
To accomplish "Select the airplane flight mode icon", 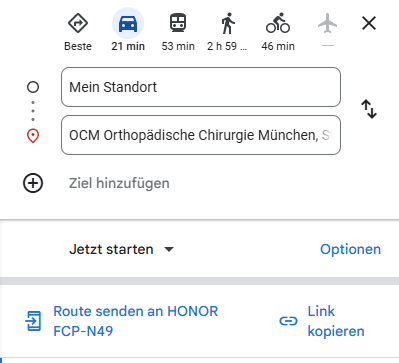I will coord(328,23).
